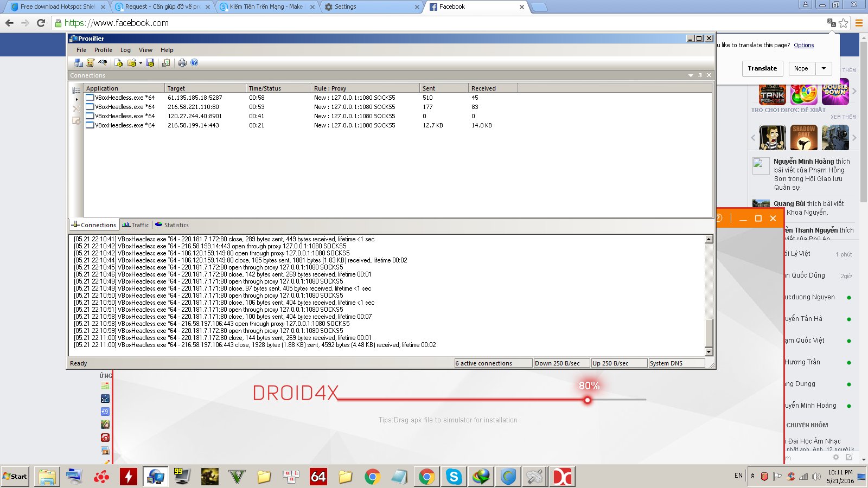Click the Windows Start button
868x488 pixels.
click(15, 477)
